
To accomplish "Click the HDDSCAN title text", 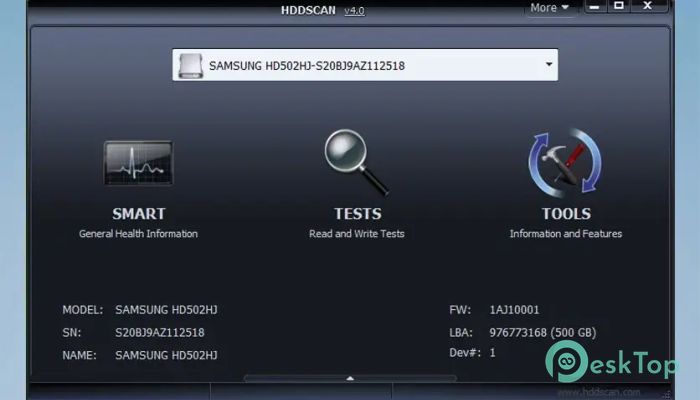I will click(x=308, y=10).
